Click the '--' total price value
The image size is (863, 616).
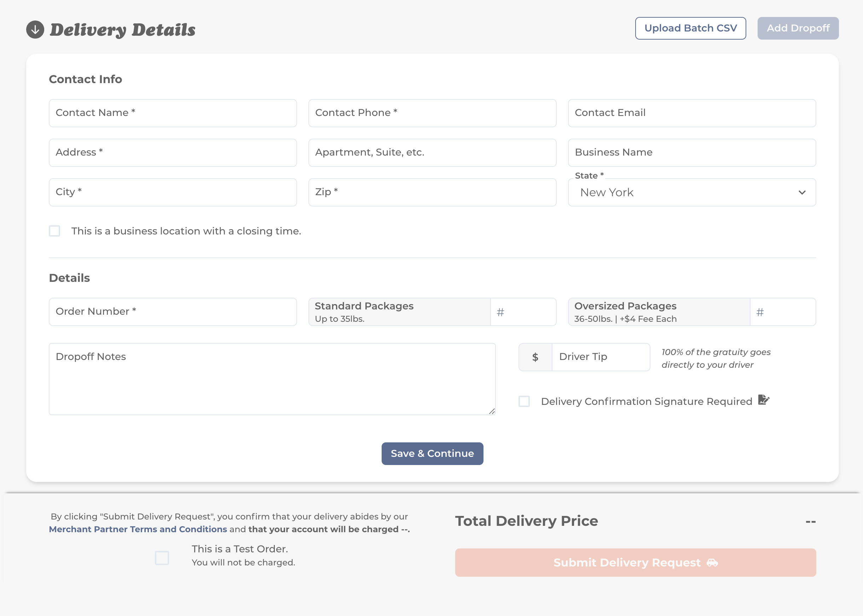click(810, 522)
